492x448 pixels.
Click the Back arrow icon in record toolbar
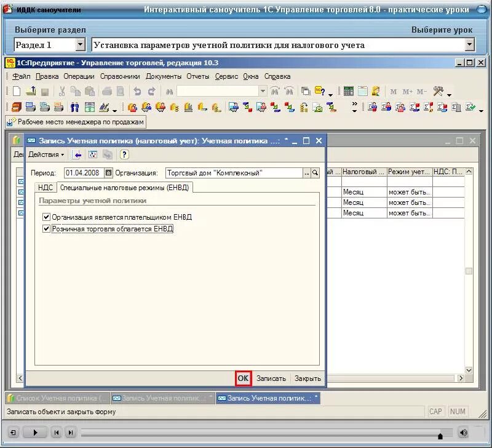76,154
